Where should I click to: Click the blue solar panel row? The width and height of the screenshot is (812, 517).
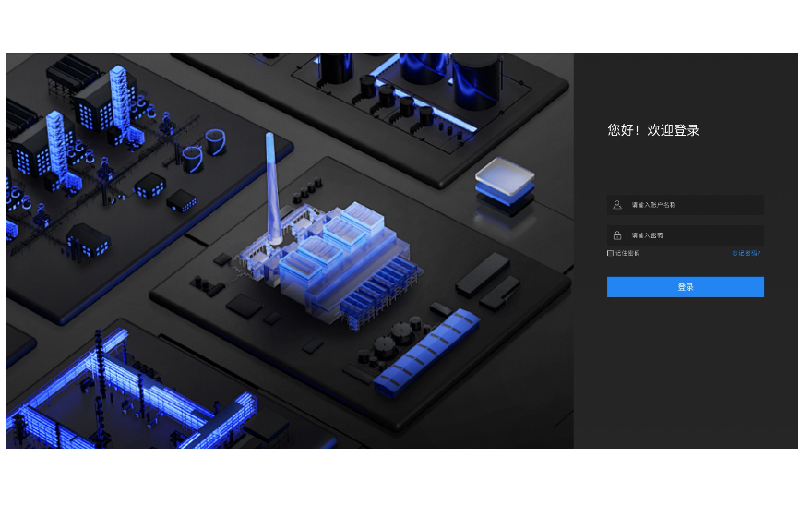tap(426, 353)
